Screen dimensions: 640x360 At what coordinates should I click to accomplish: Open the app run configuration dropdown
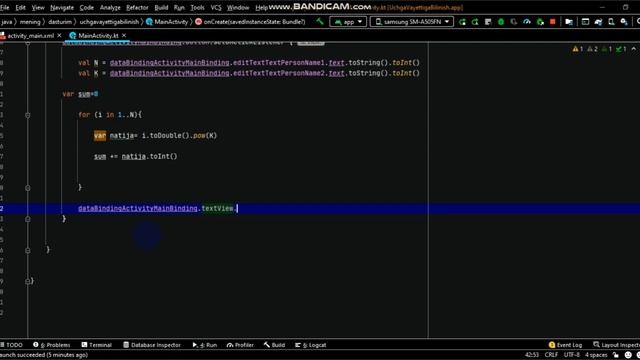348,22
